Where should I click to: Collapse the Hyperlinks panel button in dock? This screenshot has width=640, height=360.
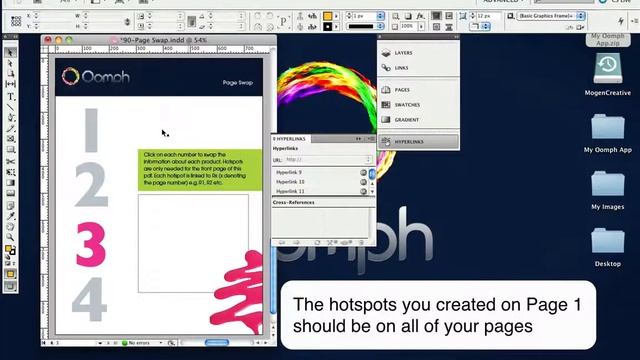pos(418,142)
